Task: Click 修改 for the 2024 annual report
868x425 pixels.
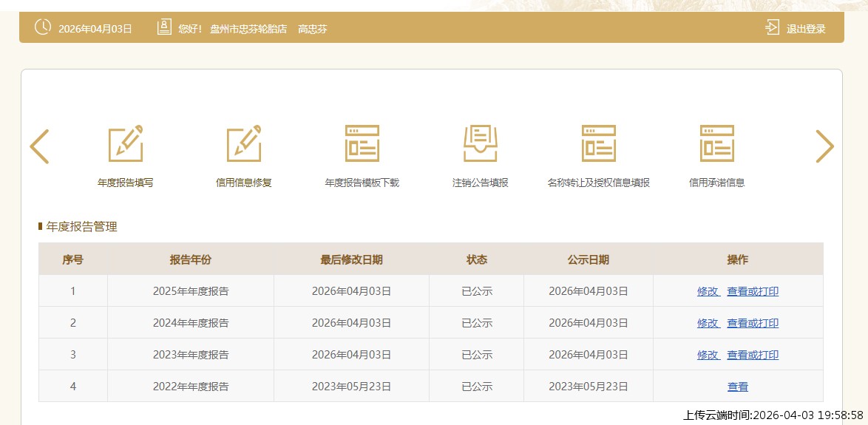Action: 708,323
